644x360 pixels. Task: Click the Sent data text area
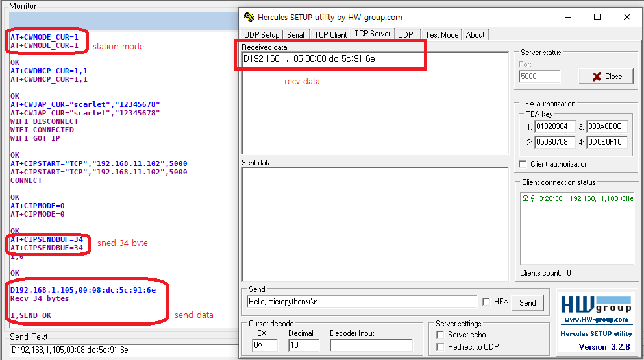coord(375,224)
